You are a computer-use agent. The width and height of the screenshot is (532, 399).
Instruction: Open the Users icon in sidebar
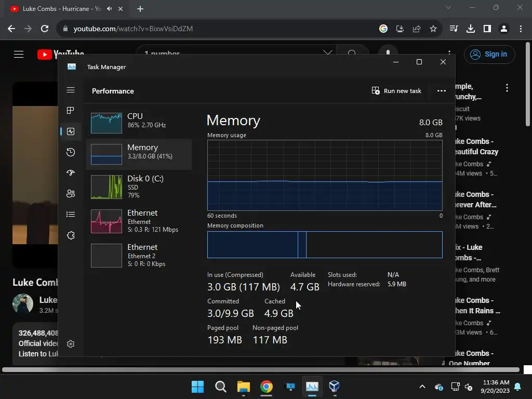coord(71,193)
